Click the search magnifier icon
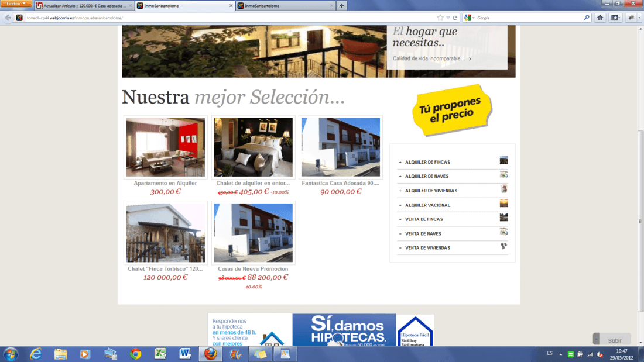Viewport: 644px width, 362px height. point(587,18)
